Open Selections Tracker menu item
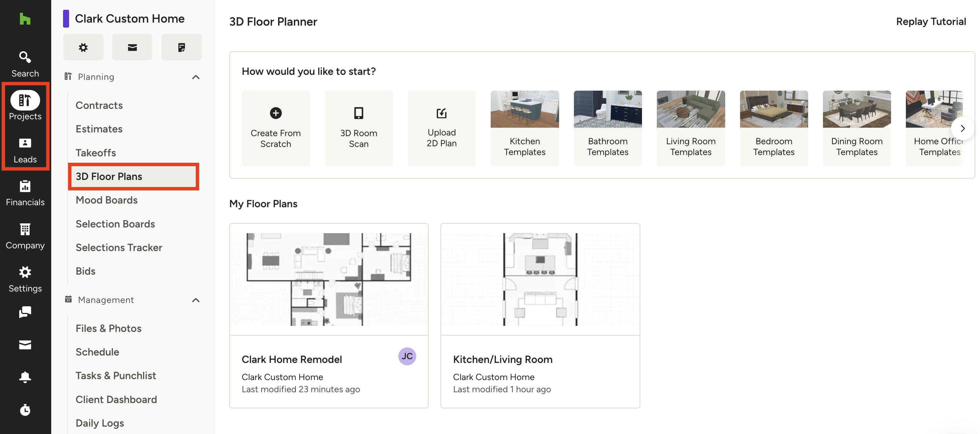Screen dimensions: 980x434 click(119, 248)
